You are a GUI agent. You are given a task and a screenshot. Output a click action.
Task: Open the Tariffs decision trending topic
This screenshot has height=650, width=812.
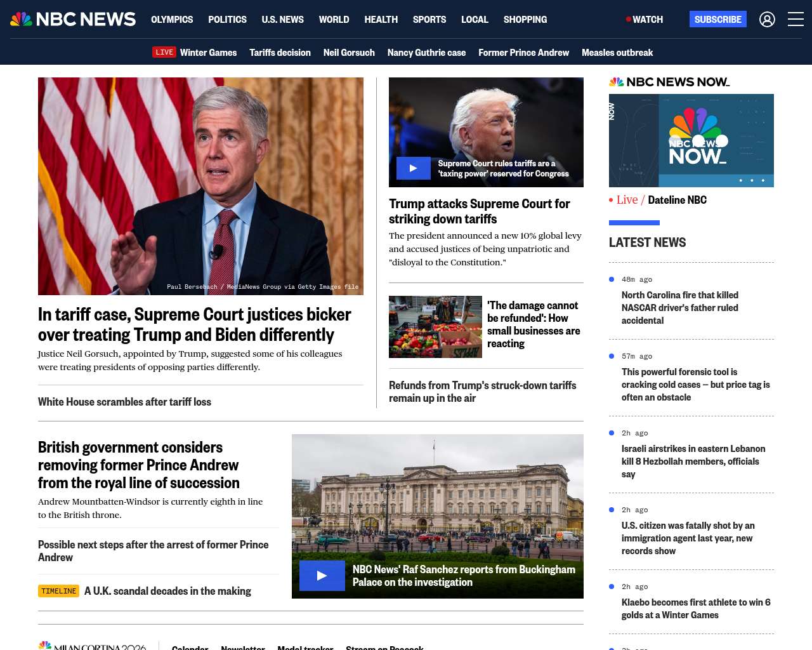[x=280, y=53]
